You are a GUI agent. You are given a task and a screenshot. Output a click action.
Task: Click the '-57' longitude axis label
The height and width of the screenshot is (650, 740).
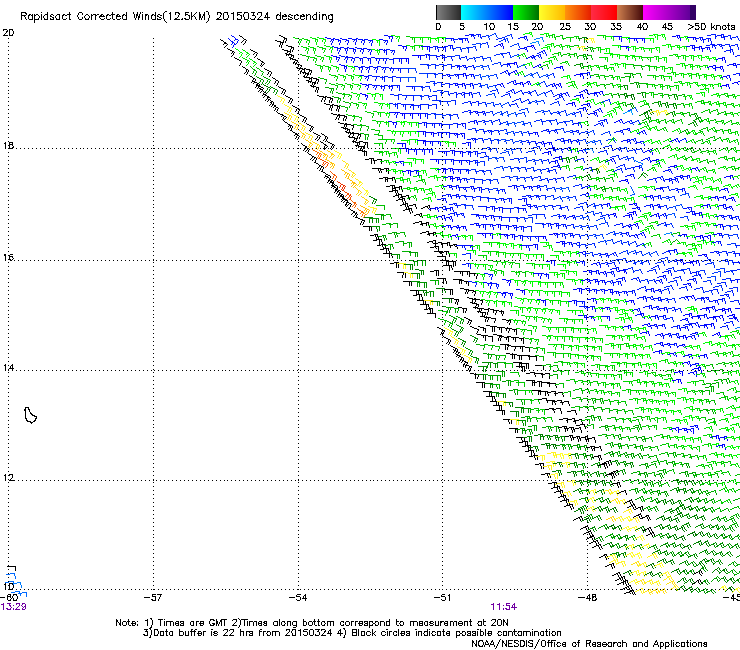[x=153, y=598]
